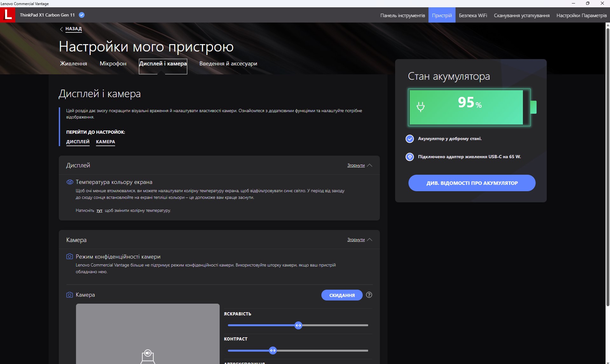The width and height of the screenshot is (610, 364).
Task: Open ДИВ. ВІДОМОСТІ ПРО АКУМУЛЯТОР button
Action: (x=472, y=183)
